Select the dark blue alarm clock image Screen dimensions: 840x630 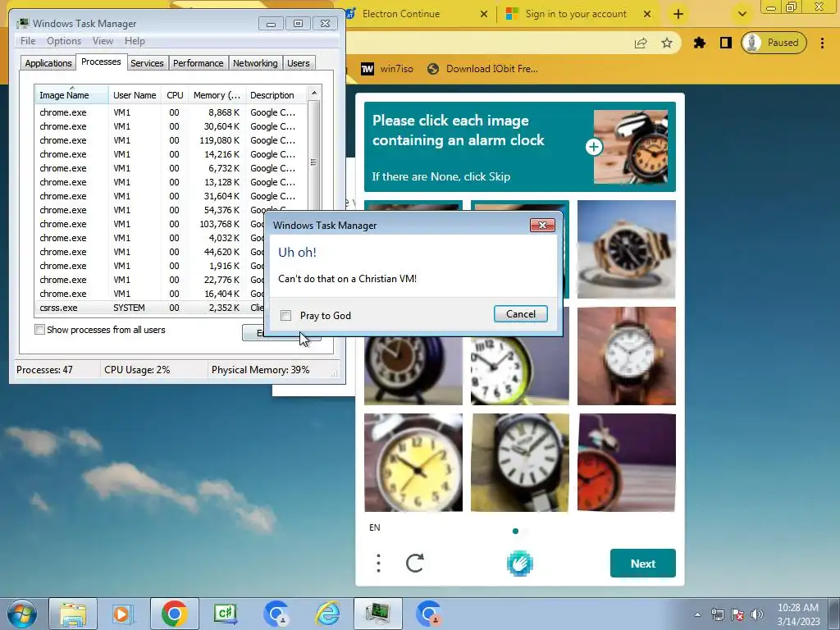point(413,371)
